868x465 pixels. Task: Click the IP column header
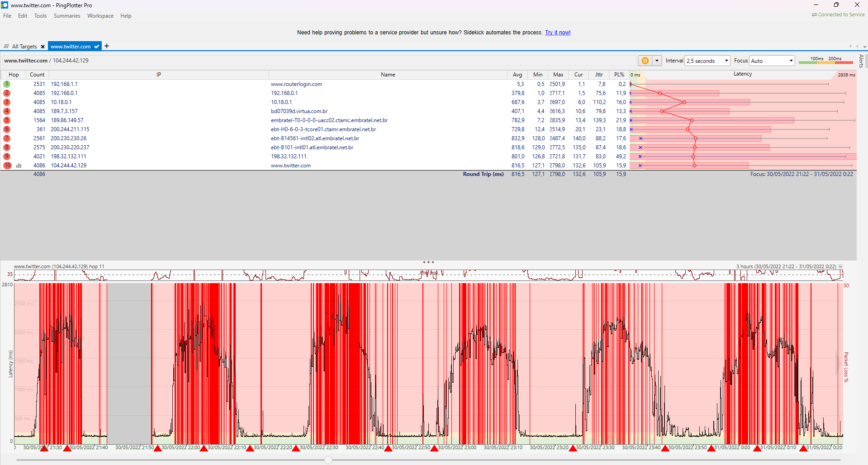click(159, 75)
